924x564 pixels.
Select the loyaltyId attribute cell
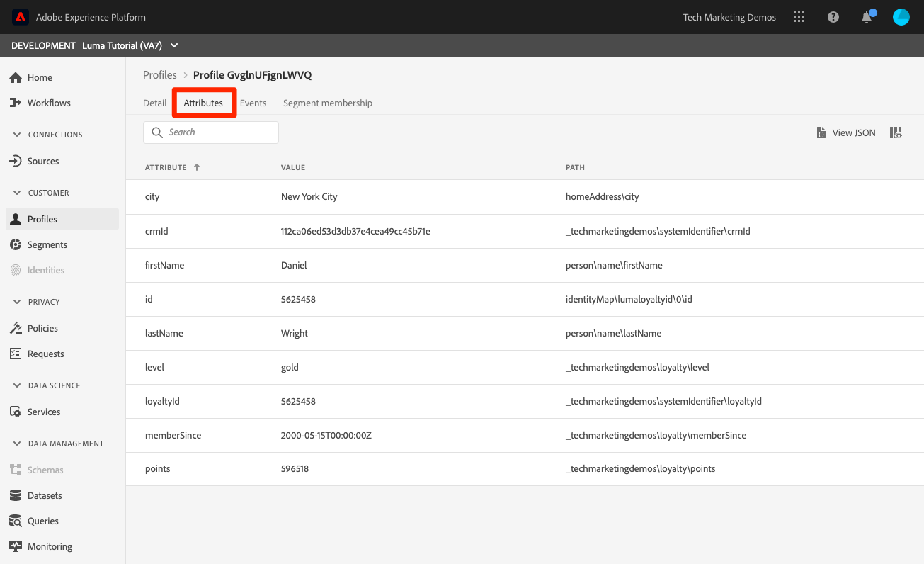coord(162,401)
